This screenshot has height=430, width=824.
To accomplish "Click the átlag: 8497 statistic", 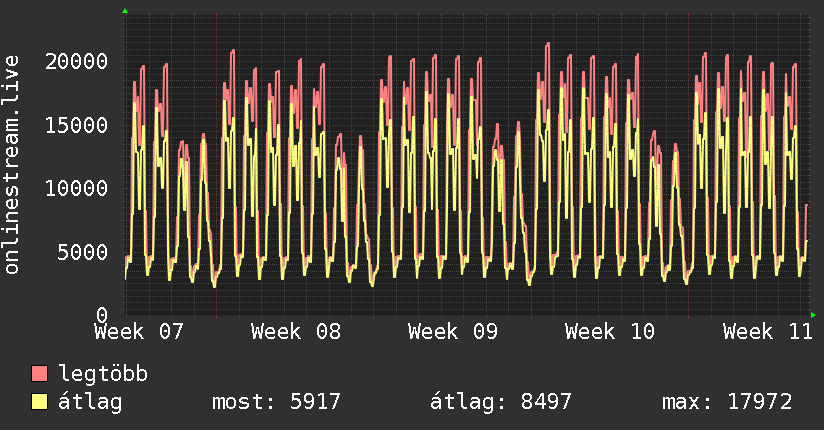I will [501, 402].
